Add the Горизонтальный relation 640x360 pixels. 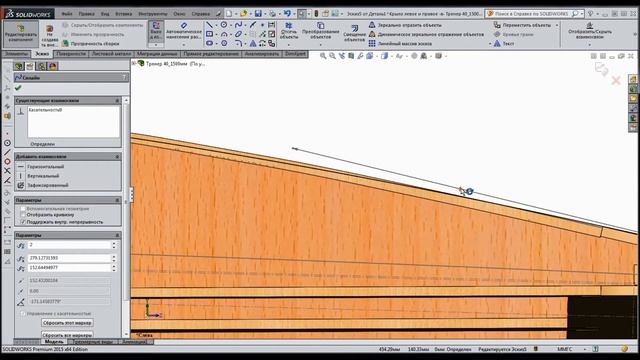click(45, 167)
